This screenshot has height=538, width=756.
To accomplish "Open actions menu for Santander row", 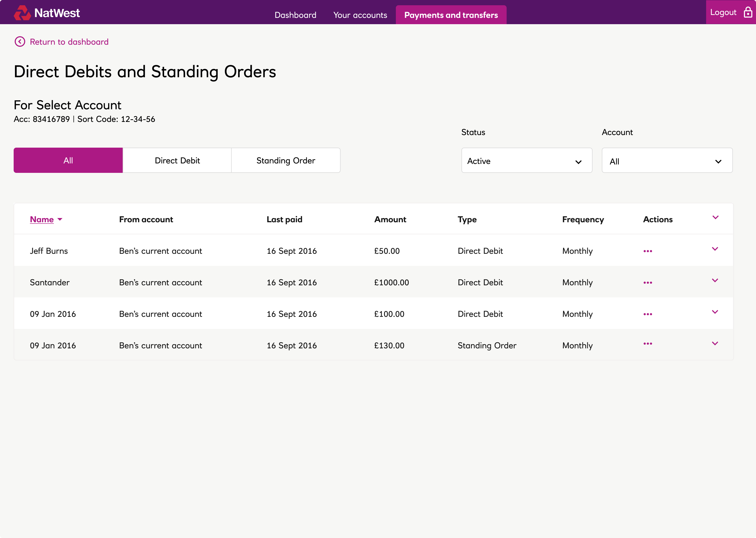I will [648, 283].
